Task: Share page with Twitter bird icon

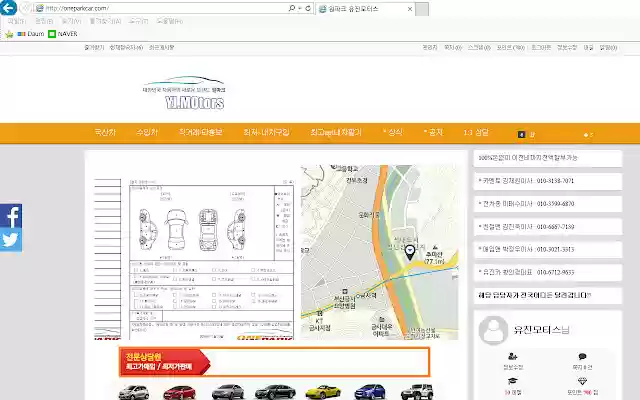Action: click(x=11, y=240)
